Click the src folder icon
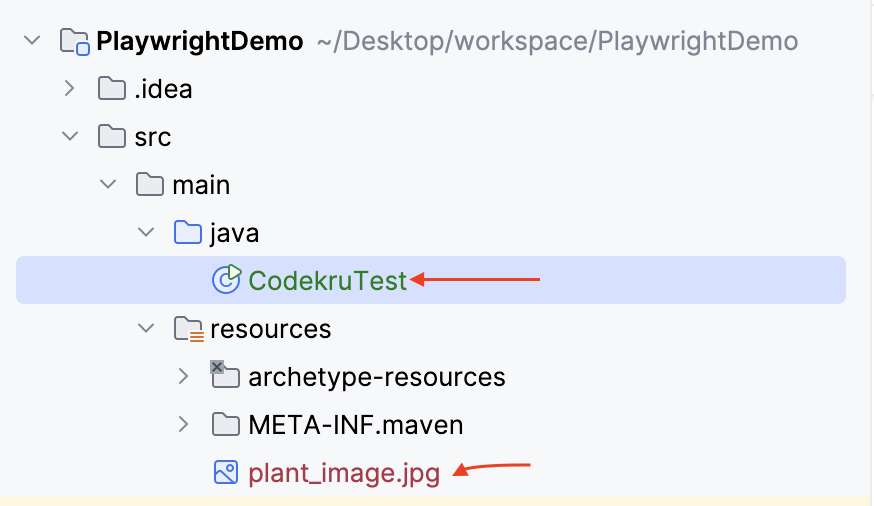This screenshot has width=874, height=506. point(112,137)
